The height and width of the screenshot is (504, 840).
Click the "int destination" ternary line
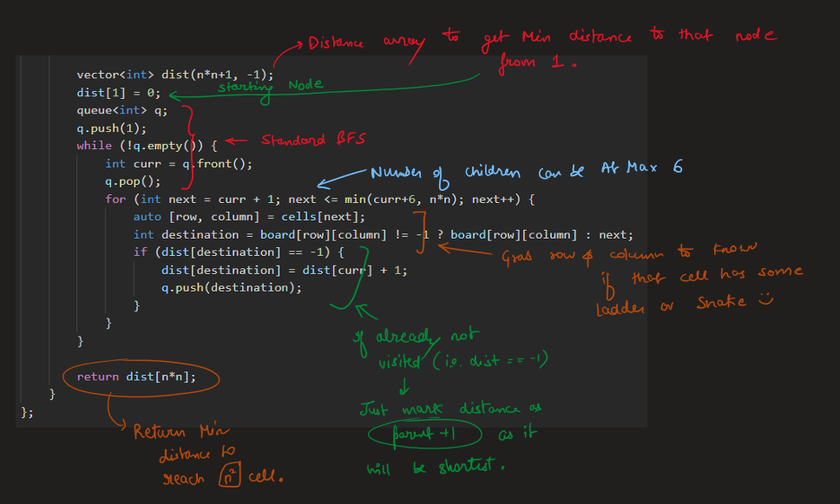pos(383,234)
